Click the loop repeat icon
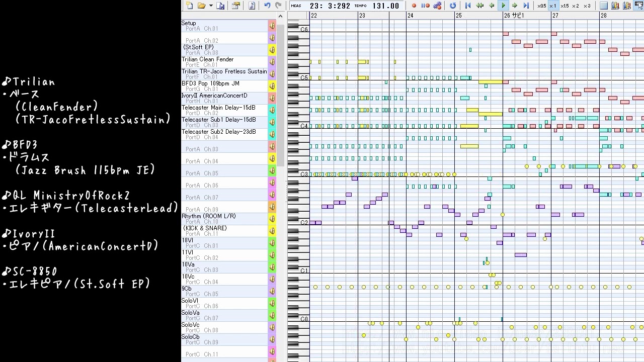 [453, 6]
